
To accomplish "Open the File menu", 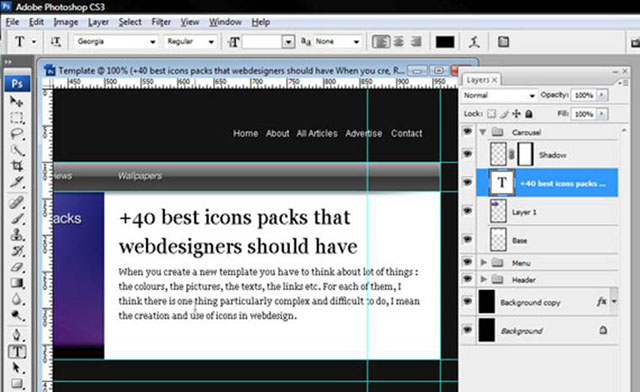I will tap(12, 22).
